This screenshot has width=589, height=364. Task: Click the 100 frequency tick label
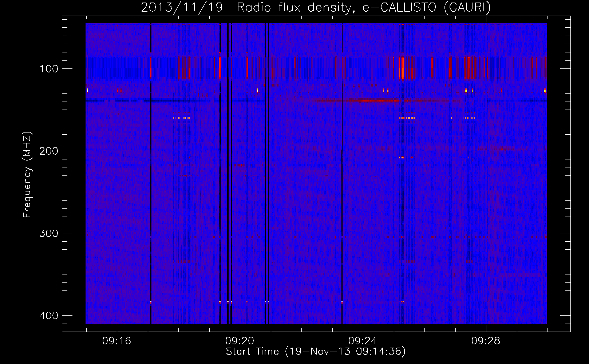(49, 69)
